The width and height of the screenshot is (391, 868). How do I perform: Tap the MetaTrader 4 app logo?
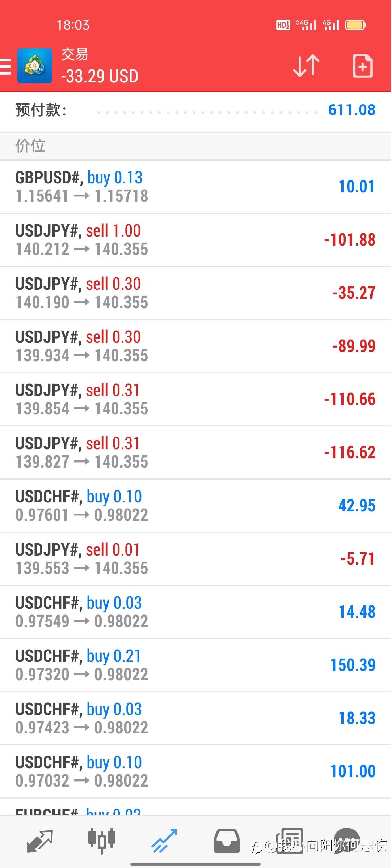35,66
